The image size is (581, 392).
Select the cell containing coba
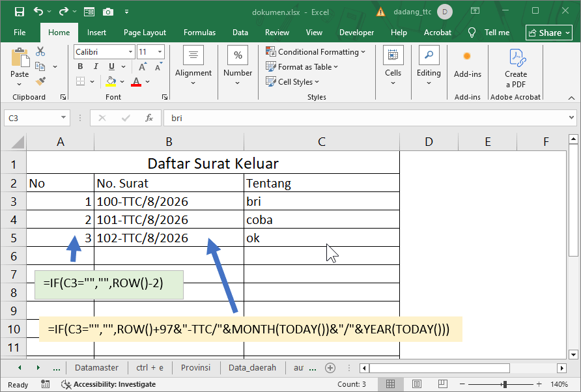[x=322, y=219]
